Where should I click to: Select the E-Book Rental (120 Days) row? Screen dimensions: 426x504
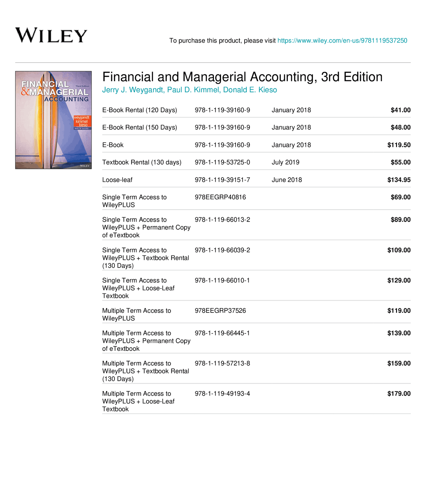[139, 110]
